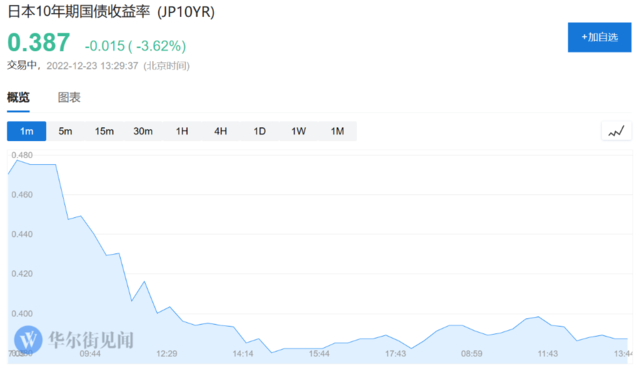This screenshot has width=640, height=374.
Task: Open the 概览 overview tab
Action: point(18,97)
